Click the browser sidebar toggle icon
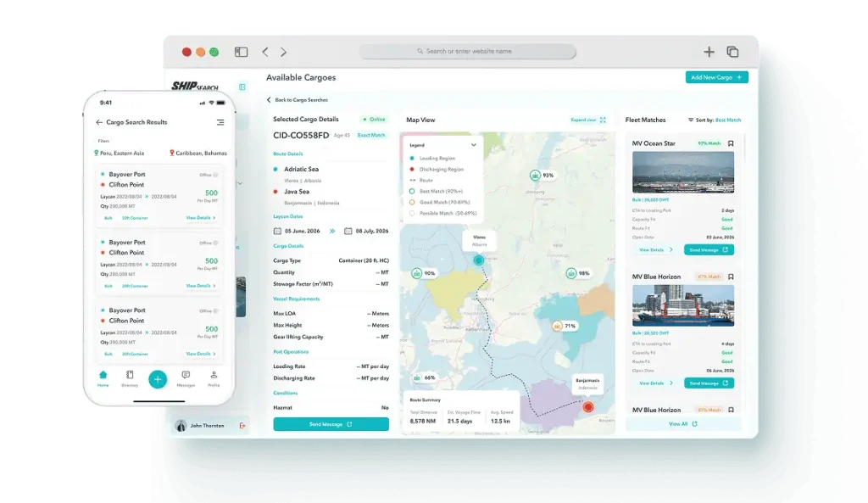 click(241, 52)
